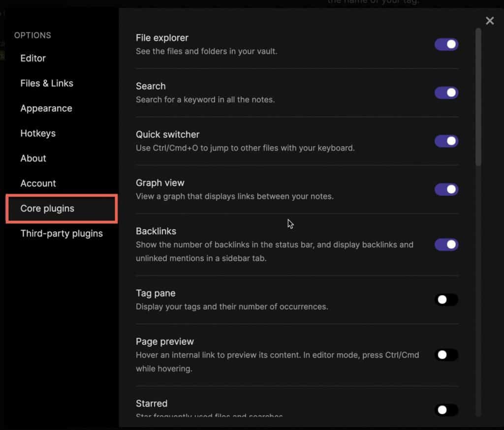Open the Editor settings tab
Image resolution: width=504 pixels, height=430 pixels.
(33, 58)
